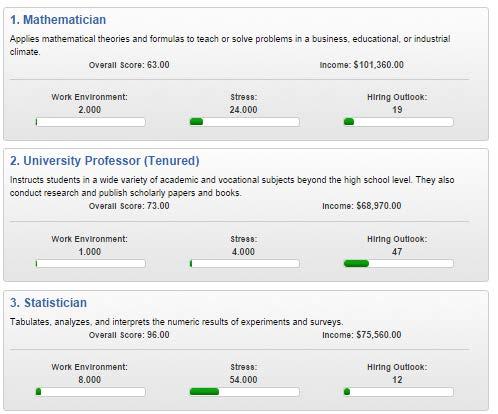Select Statistician's Income $75,560.00 text
This screenshot has width=498, height=414.
(362, 335)
